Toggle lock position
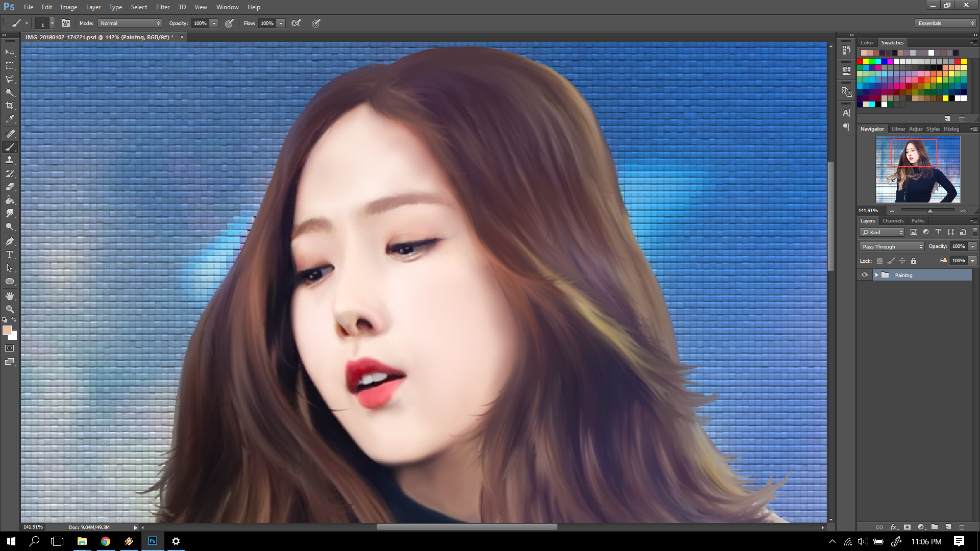 (x=902, y=261)
